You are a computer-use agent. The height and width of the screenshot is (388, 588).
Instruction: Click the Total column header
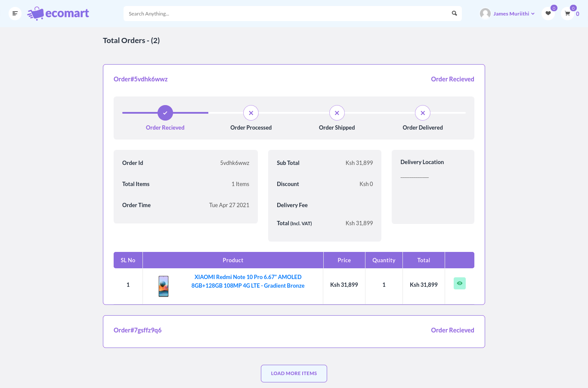[424, 260]
